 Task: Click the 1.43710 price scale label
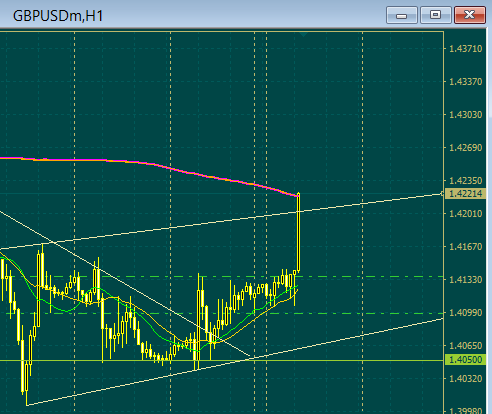pyautogui.click(x=465, y=49)
